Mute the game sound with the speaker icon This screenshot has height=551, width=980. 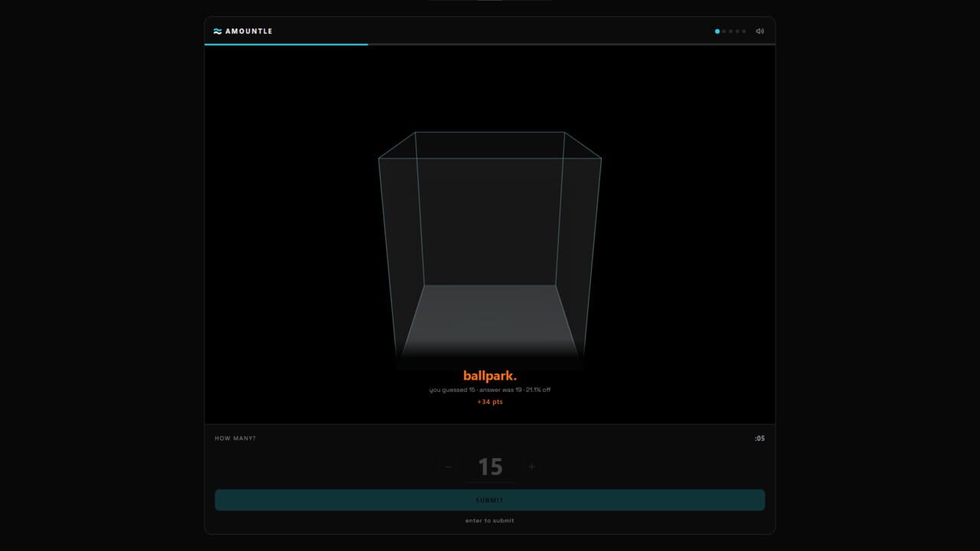pos(759,31)
